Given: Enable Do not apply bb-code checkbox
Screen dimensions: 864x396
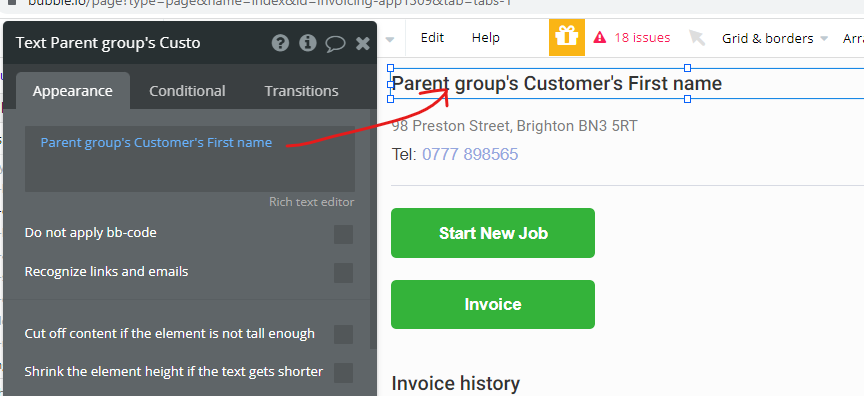Looking at the screenshot, I should coord(343,234).
